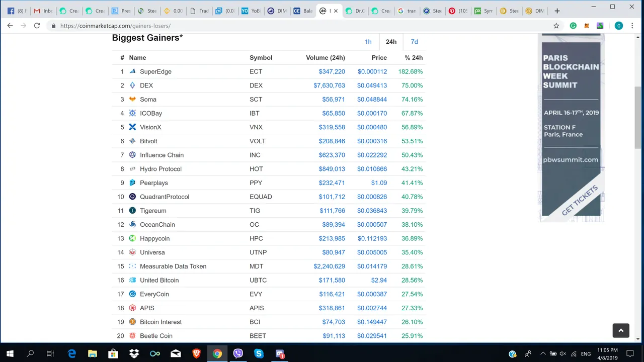644x362 pixels.
Task: Open a new browser tab
Action: tap(556, 11)
